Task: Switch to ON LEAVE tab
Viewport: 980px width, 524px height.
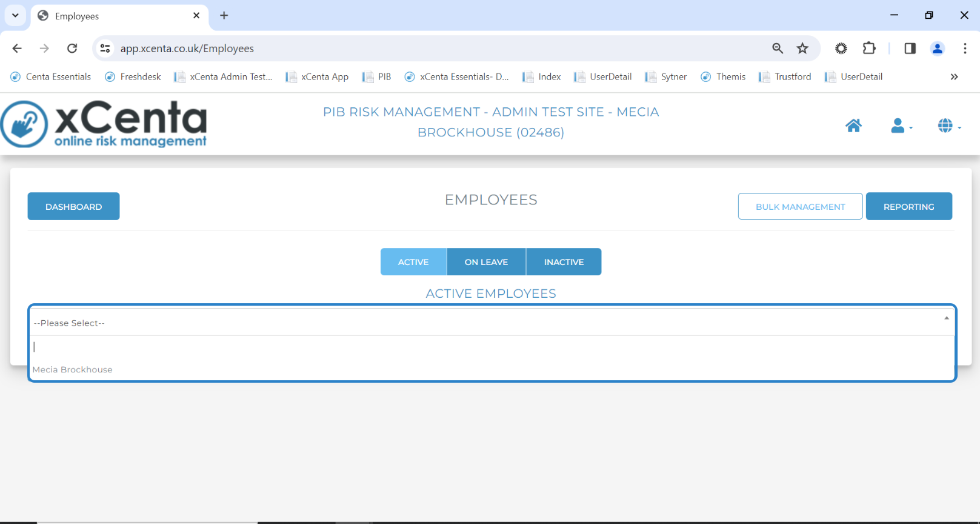Action: click(x=486, y=262)
